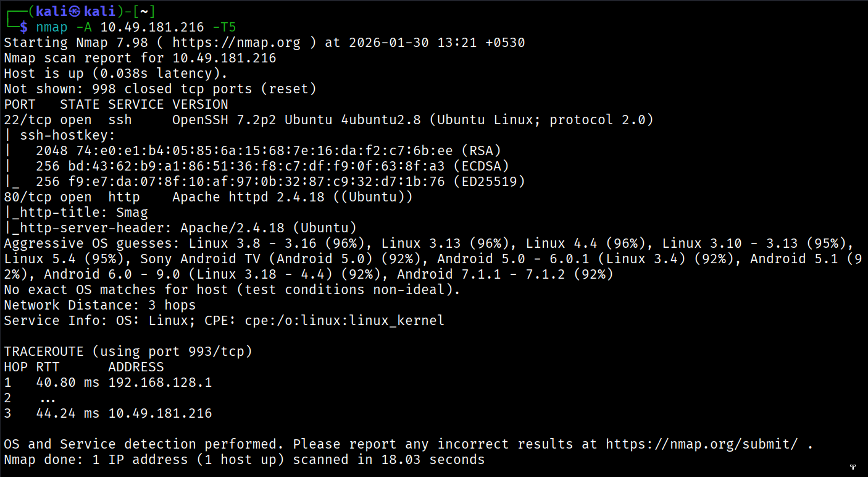Click the cpe:/o:linux:linux_kernel text
Viewport: 868px width, 477px height.
(x=344, y=321)
